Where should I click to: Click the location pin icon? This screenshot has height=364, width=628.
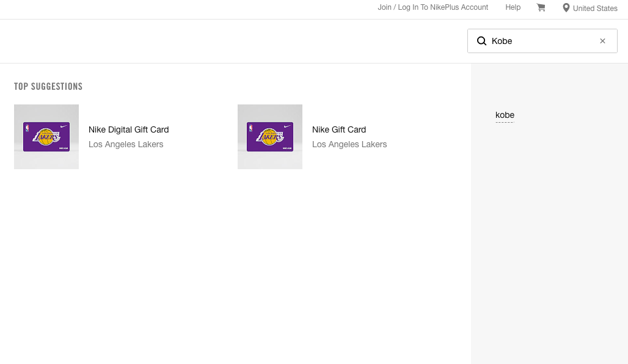[x=566, y=8]
